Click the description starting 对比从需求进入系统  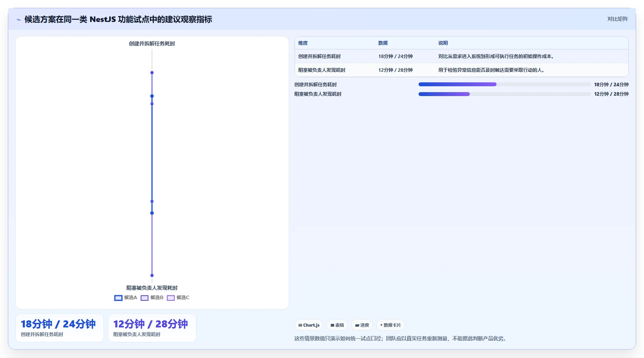(x=496, y=56)
